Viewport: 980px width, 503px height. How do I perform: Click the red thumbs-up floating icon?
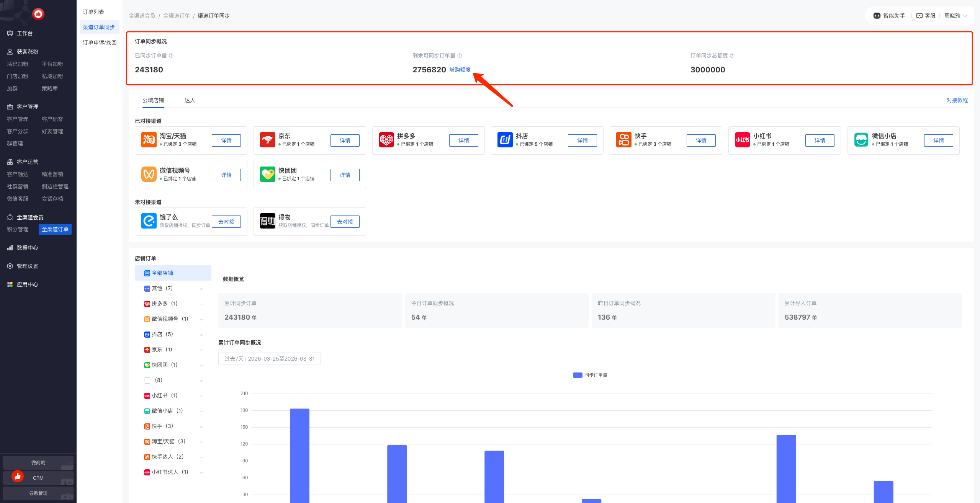click(18, 476)
